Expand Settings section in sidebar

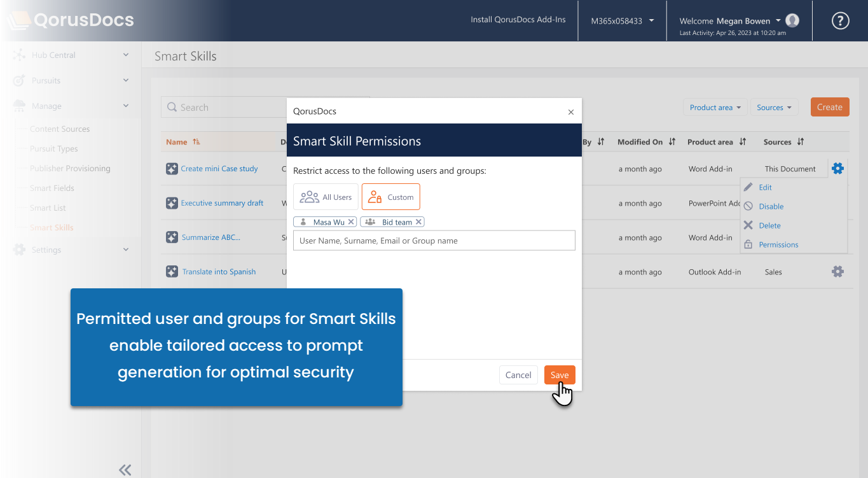(126, 250)
